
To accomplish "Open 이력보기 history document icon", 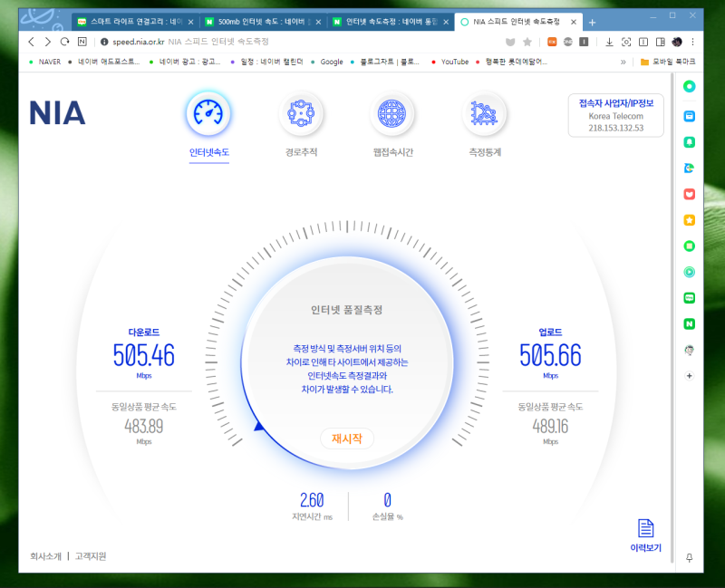I will pyautogui.click(x=645, y=528).
